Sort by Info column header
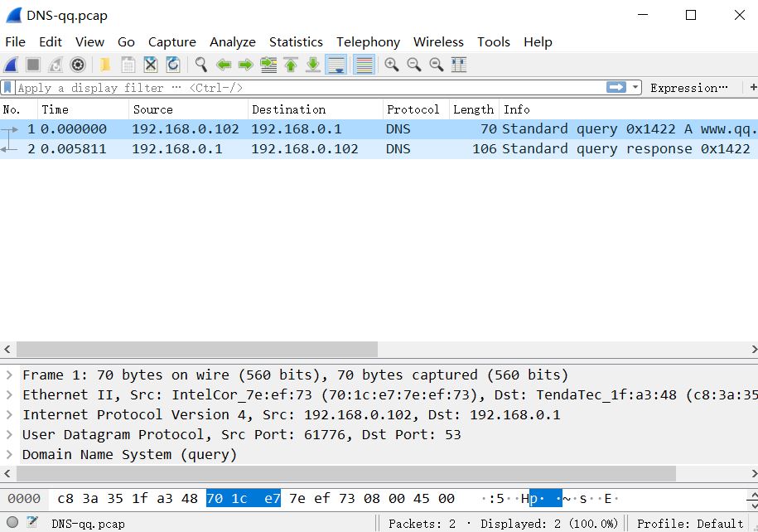This screenshot has height=532, width=758. coord(629,109)
